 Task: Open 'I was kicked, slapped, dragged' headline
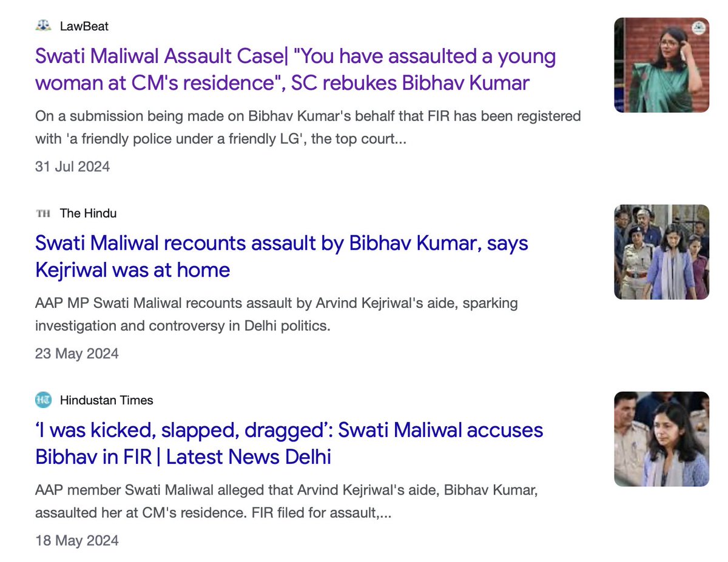tap(289, 443)
